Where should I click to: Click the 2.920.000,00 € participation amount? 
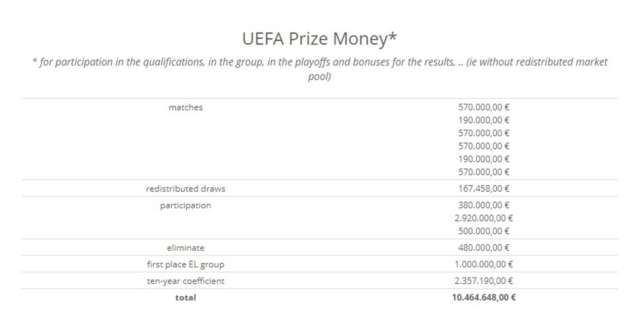tap(483, 218)
